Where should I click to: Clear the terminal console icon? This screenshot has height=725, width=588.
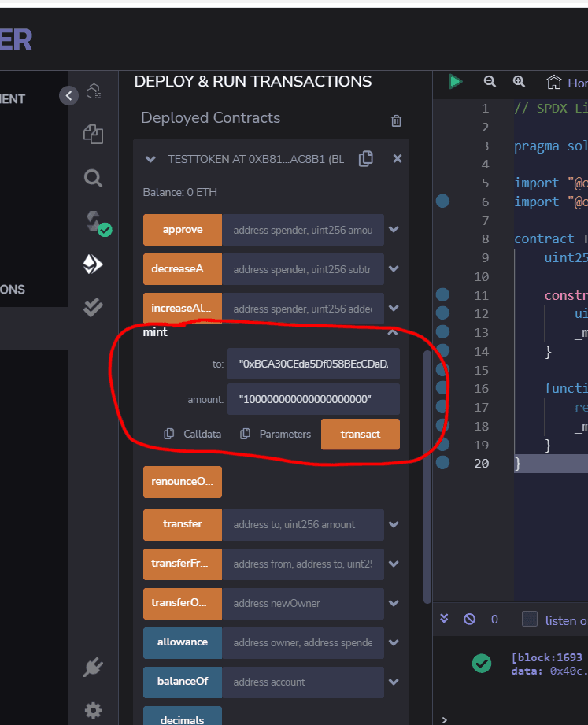click(469, 619)
